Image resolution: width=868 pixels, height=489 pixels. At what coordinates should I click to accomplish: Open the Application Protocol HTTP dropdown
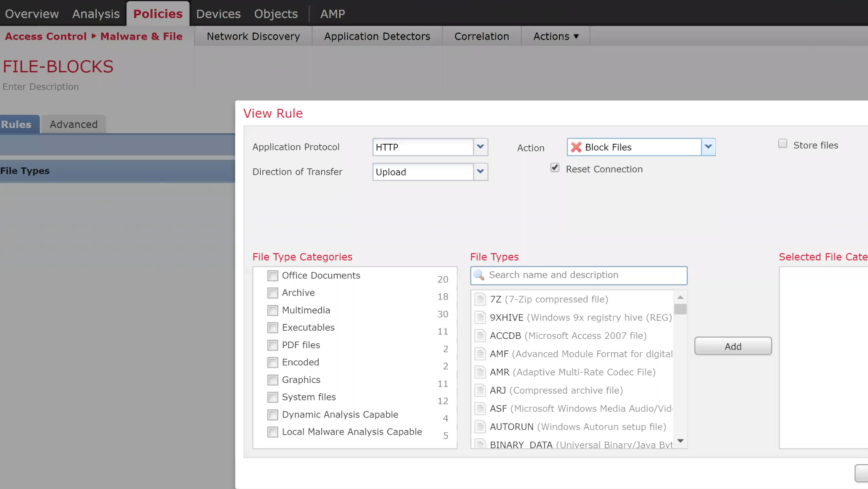(480, 147)
